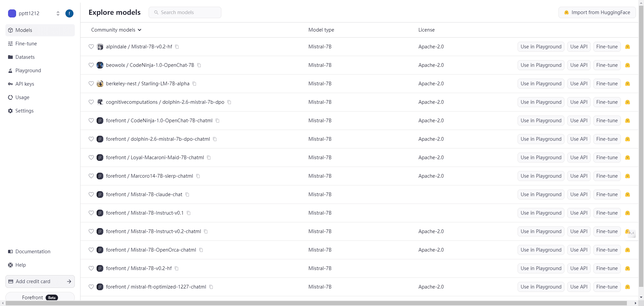Open HuggingFace page for forefront CodeNinja-1.0-OpenChat-7B-chatml

(x=628, y=121)
